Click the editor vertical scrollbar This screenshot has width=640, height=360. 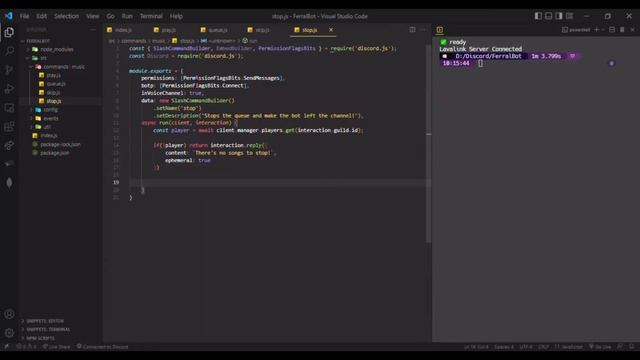428,143
